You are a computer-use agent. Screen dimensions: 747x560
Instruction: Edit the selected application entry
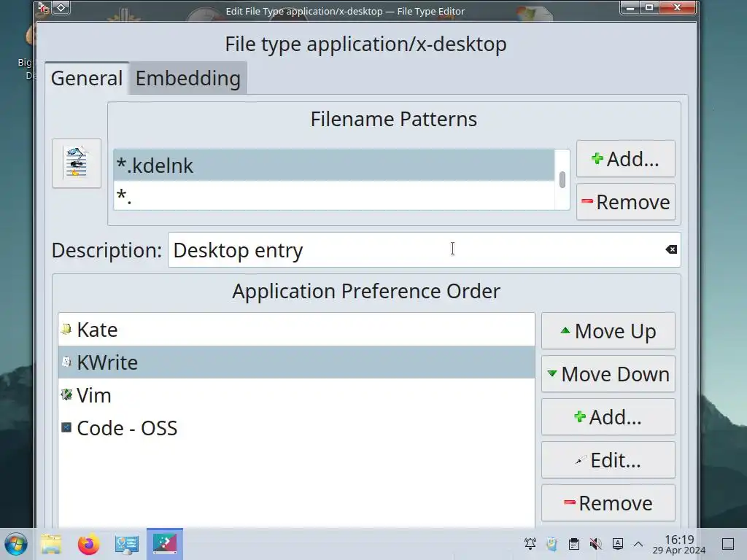pyautogui.click(x=608, y=460)
